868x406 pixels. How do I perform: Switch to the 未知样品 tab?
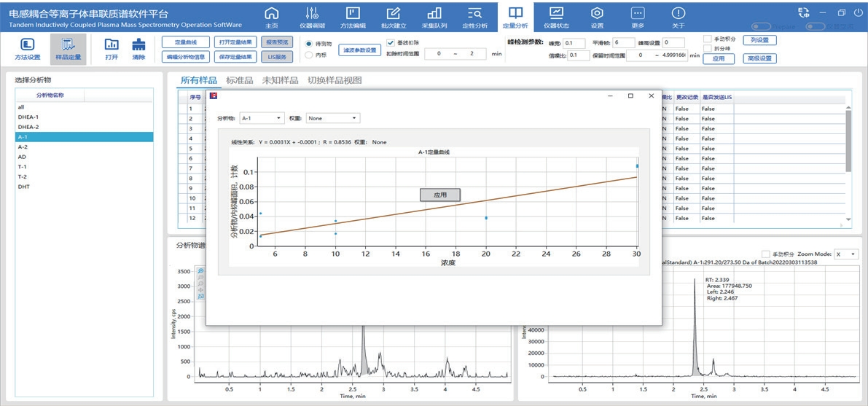pyautogui.click(x=280, y=80)
